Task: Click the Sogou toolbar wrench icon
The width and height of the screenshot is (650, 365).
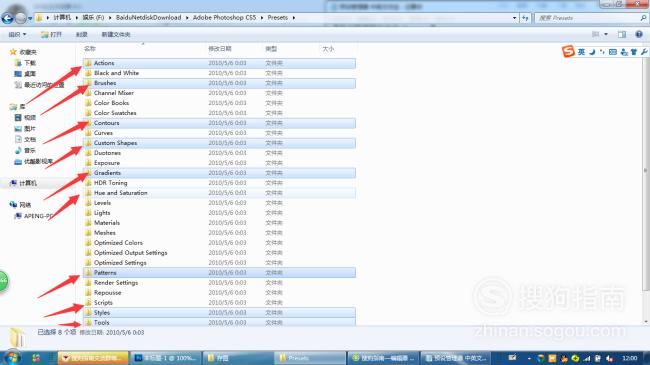Action: [x=643, y=52]
